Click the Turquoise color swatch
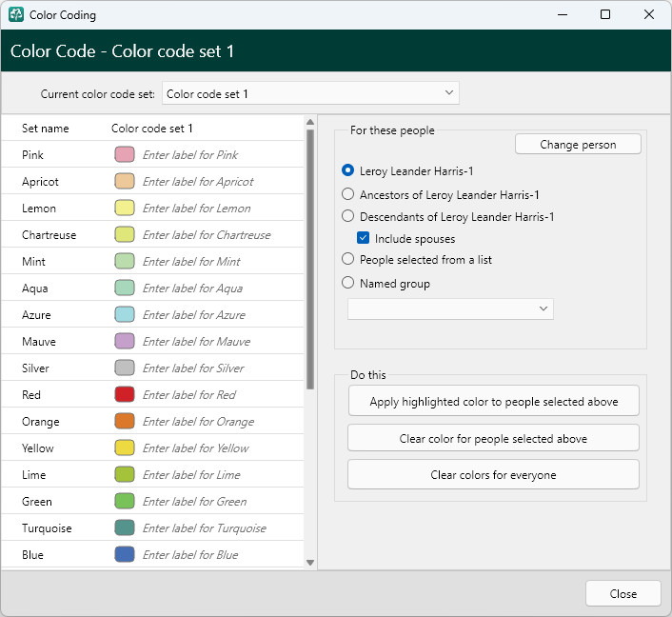 coord(125,527)
